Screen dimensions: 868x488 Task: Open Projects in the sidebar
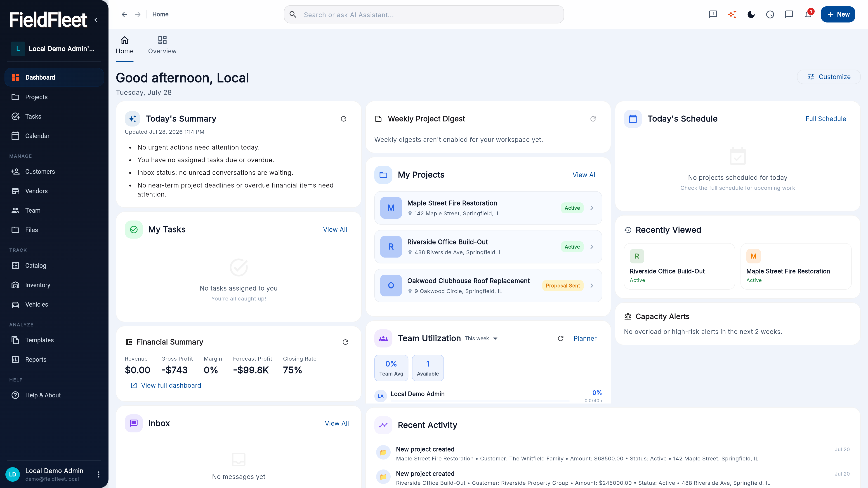pyautogui.click(x=54, y=97)
